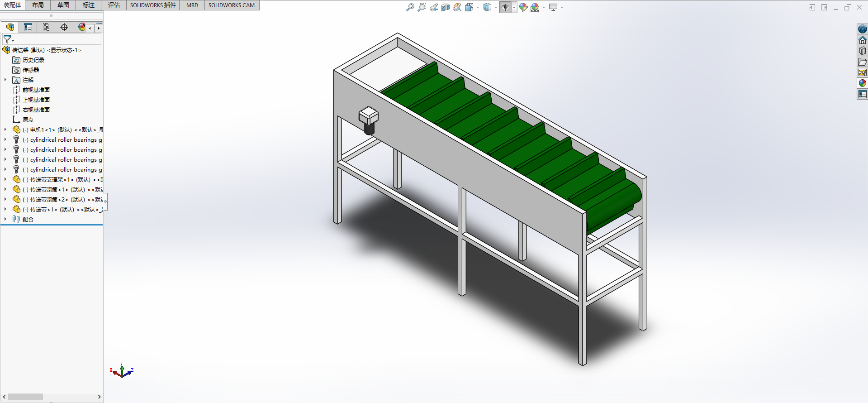This screenshot has width=868, height=403.
Task: Open the Design Library task pane tab
Action: click(863, 51)
